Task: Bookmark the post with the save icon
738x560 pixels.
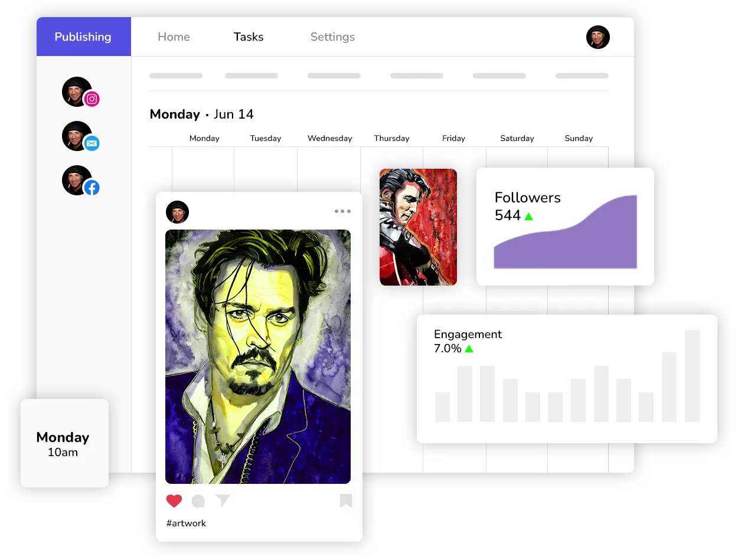Action: (346, 501)
